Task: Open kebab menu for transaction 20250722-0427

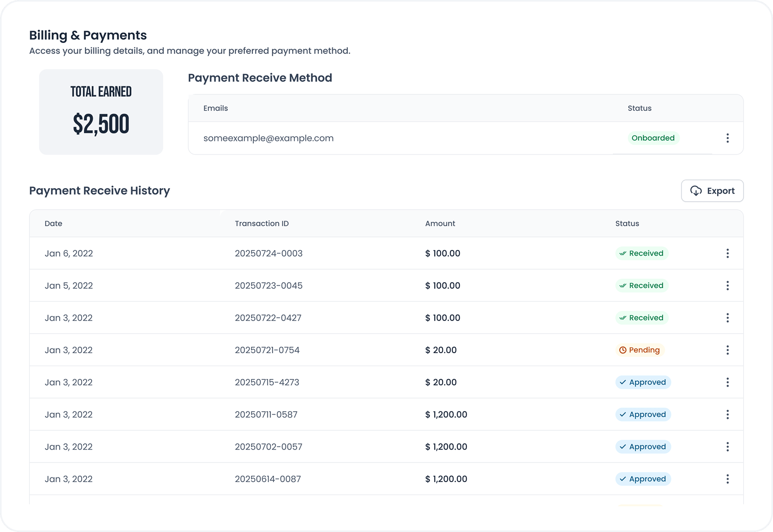Action: click(727, 318)
